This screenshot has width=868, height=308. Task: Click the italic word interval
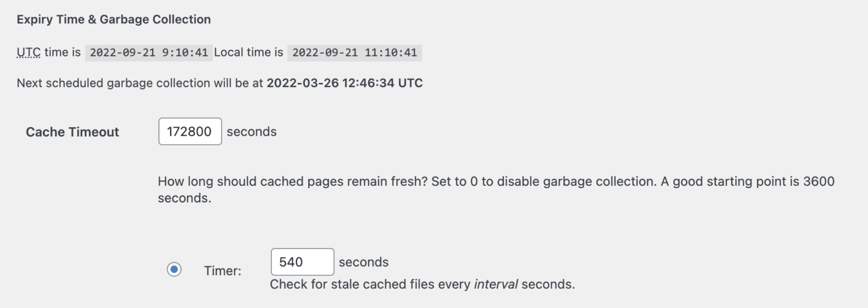(x=496, y=284)
